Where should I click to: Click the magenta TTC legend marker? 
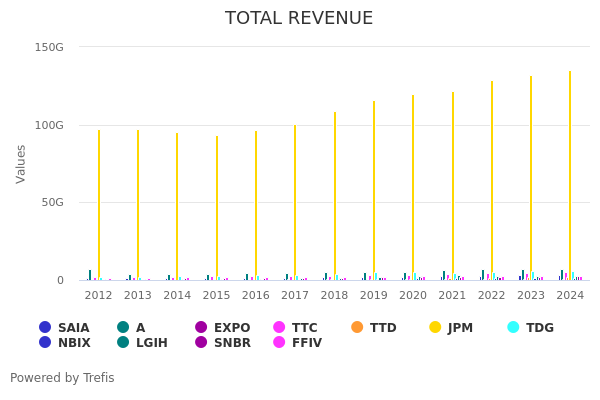tap(279, 328)
